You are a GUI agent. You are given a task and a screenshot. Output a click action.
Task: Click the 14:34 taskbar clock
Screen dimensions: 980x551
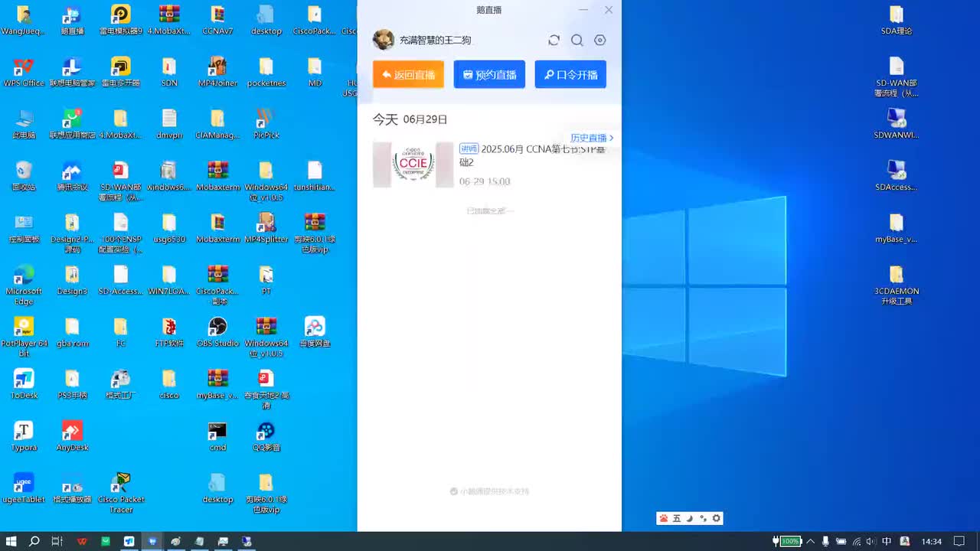[932, 542]
